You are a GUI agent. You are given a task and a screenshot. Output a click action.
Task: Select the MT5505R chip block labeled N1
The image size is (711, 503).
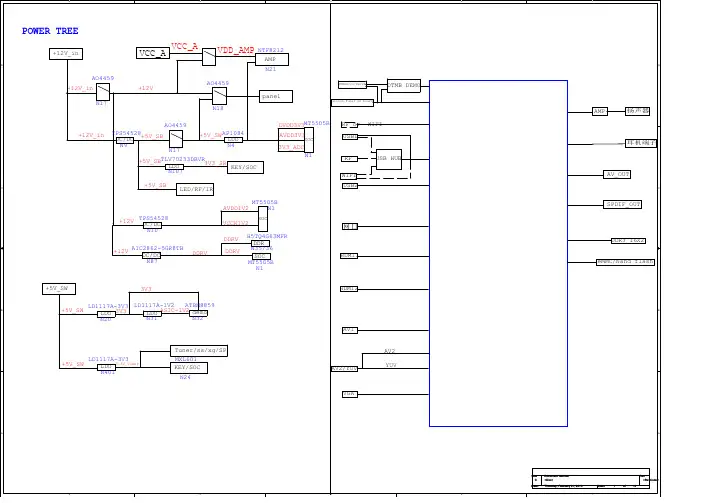coord(308,140)
